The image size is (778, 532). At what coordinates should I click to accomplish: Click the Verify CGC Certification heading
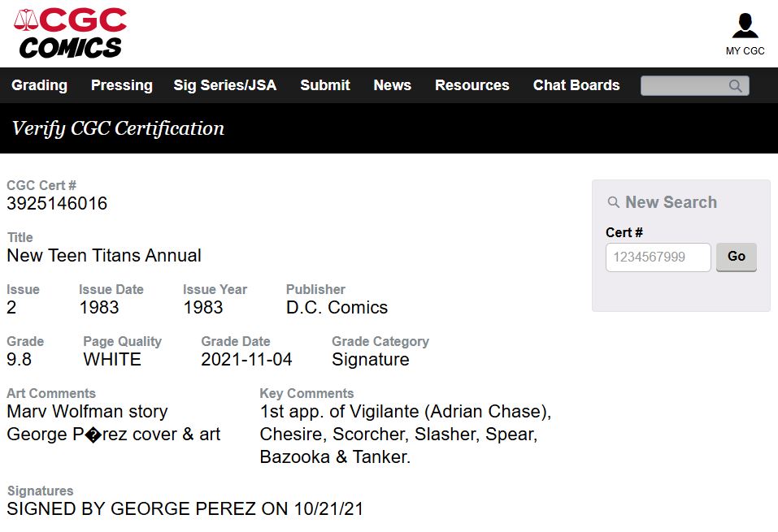(x=118, y=128)
